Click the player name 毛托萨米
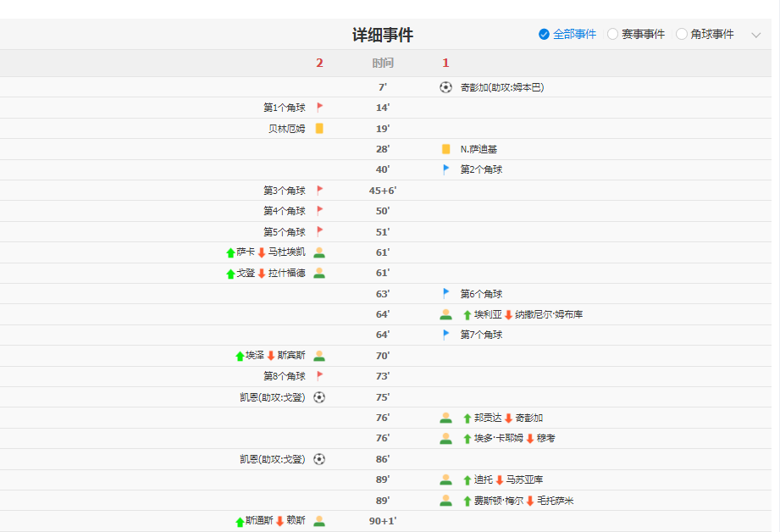The height and width of the screenshot is (532, 780). [556, 501]
